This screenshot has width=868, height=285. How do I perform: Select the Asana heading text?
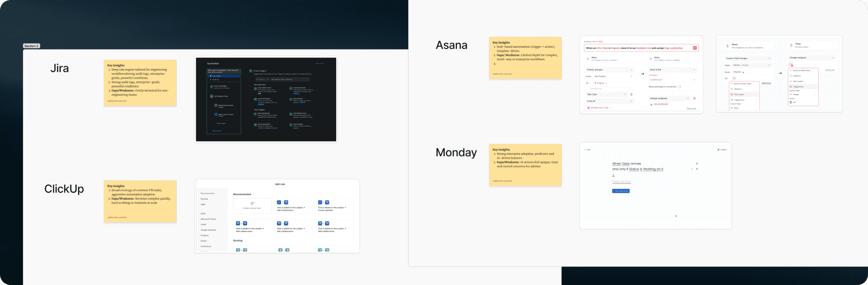pyautogui.click(x=452, y=45)
